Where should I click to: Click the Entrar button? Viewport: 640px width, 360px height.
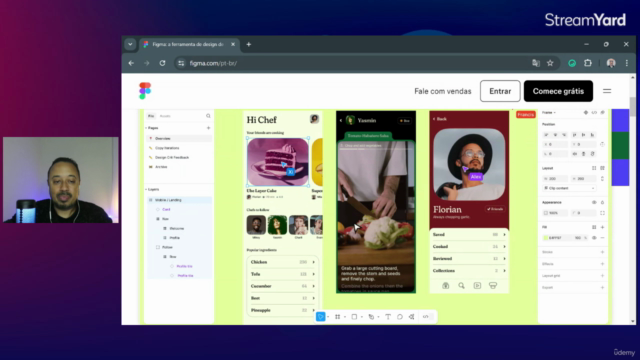pos(500,91)
